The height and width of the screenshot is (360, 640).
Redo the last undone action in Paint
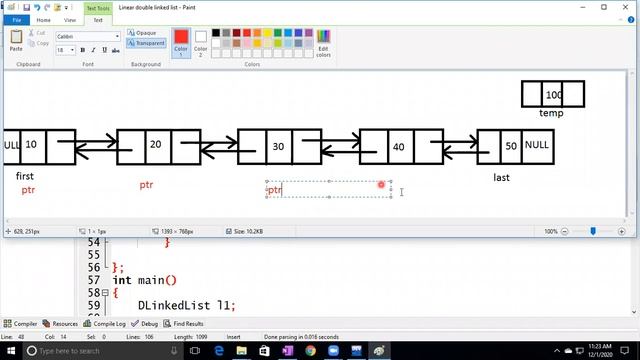tap(47, 7)
